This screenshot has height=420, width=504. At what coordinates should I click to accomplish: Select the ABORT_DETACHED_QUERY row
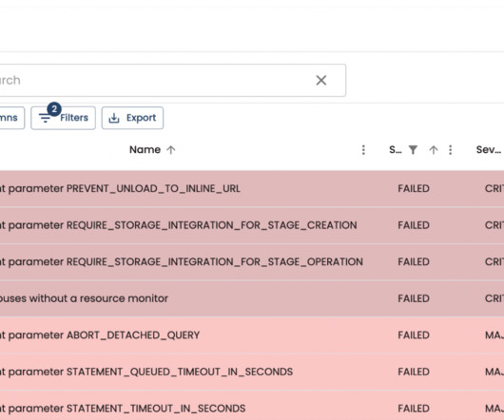[x=252, y=334]
